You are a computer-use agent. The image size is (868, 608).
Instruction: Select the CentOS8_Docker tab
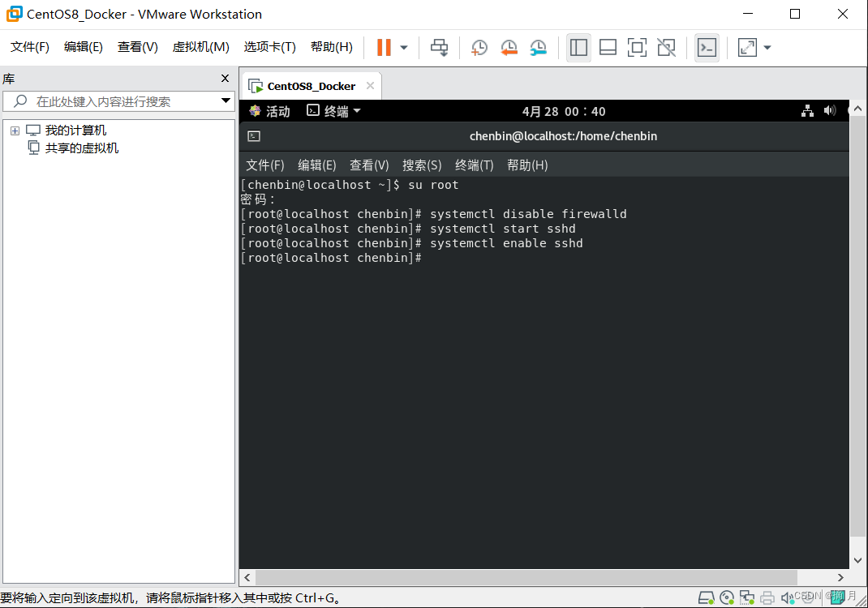coord(312,86)
